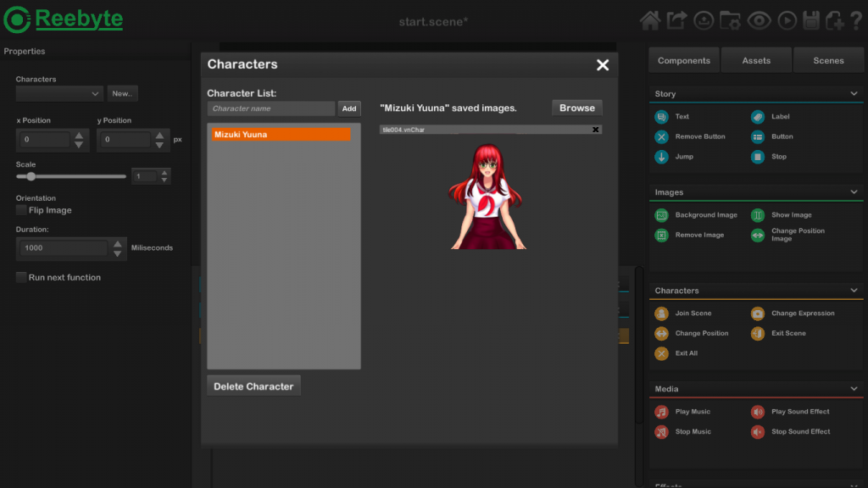Viewport: 868px width, 488px height.
Task: Switch to the Assets tab
Action: pyautogui.click(x=756, y=60)
